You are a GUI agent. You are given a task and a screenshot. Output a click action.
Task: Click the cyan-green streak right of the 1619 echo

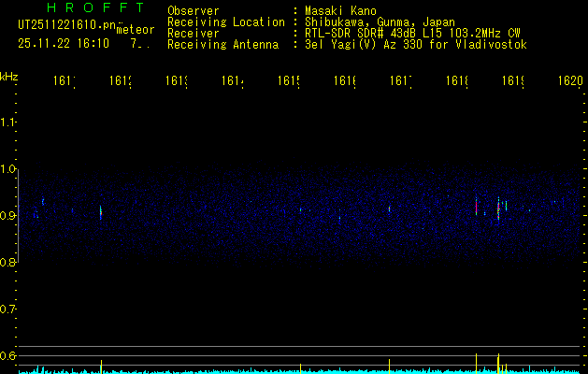[x=506, y=206]
